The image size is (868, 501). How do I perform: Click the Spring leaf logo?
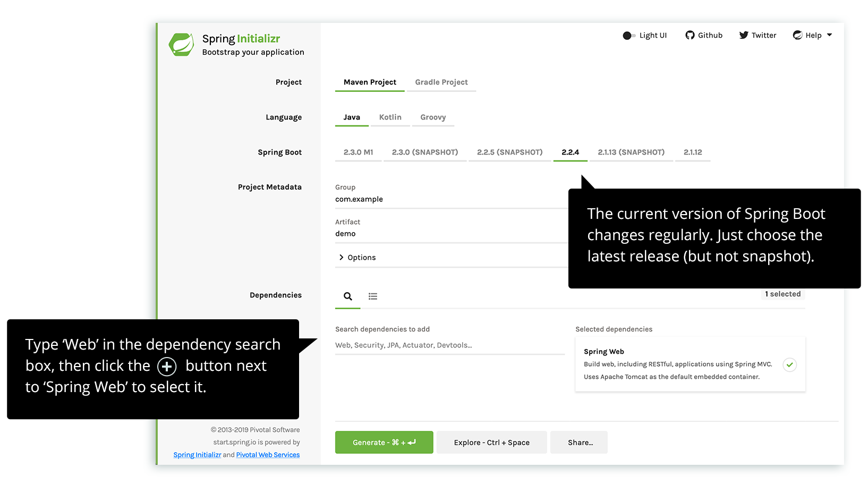pyautogui.click(x=181, y=45)
